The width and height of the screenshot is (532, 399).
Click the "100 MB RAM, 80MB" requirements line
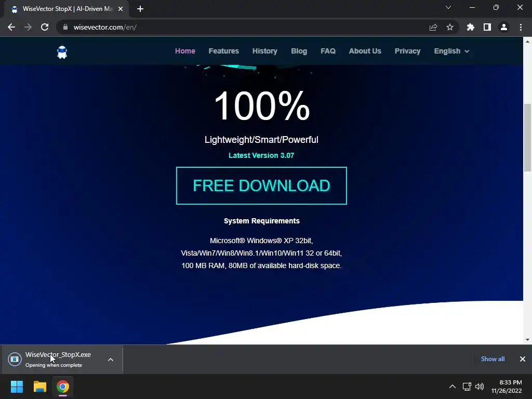point(261,265)
